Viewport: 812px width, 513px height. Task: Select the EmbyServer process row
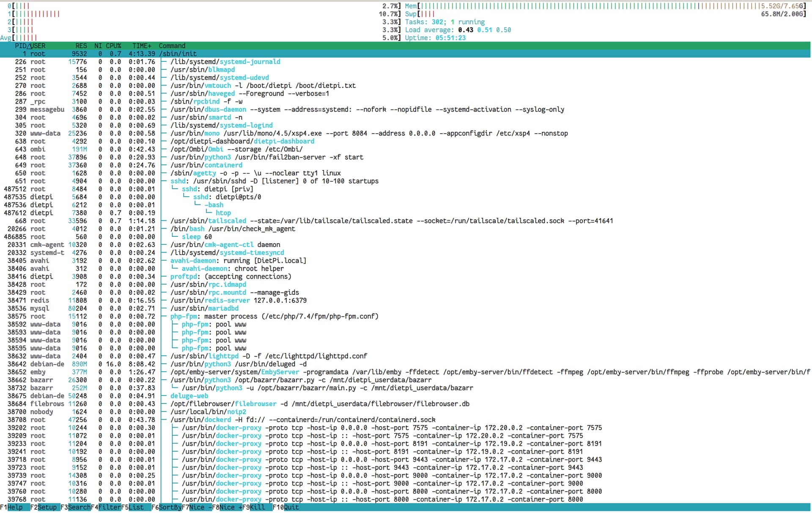pyautogui.click(x=405, y=372)
